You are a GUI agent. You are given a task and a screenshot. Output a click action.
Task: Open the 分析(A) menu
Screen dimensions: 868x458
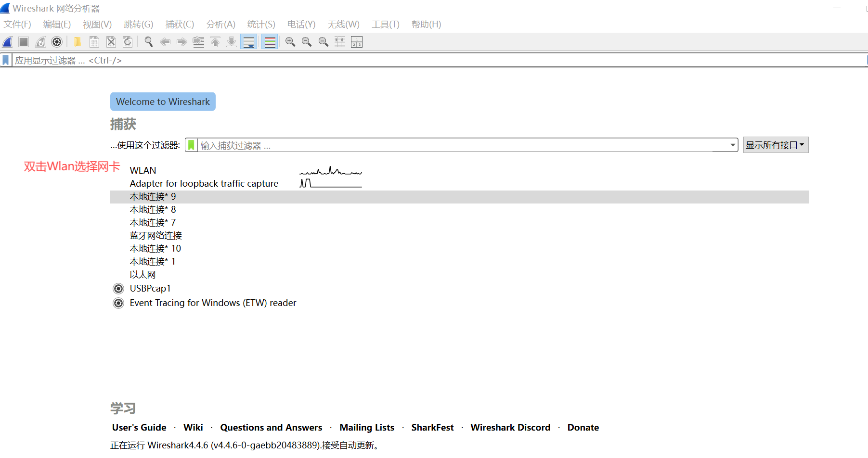pos(221,24)
